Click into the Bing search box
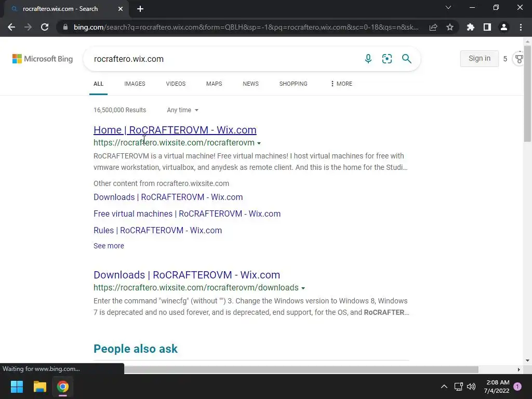The width and height of the screenshot is (532, 399). [x=224, y=59]
